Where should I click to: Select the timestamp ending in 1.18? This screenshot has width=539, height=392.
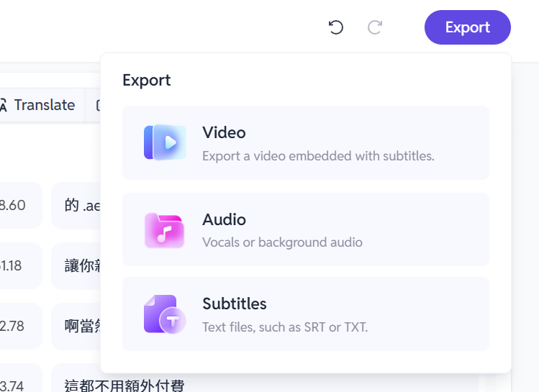12,265
